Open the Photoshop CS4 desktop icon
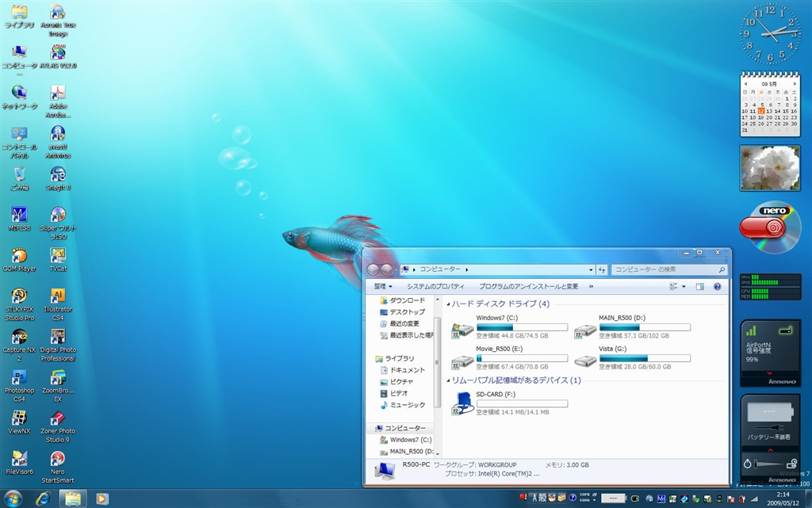This screenshot has width=812, height=508. click(19, 378)
